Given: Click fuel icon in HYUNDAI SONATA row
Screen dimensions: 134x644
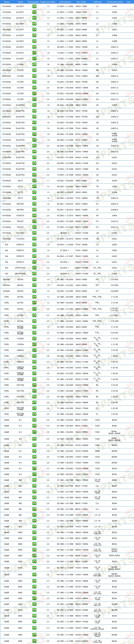Looking at the screenshot, I should pyautogui.click(x=34, y=216).
